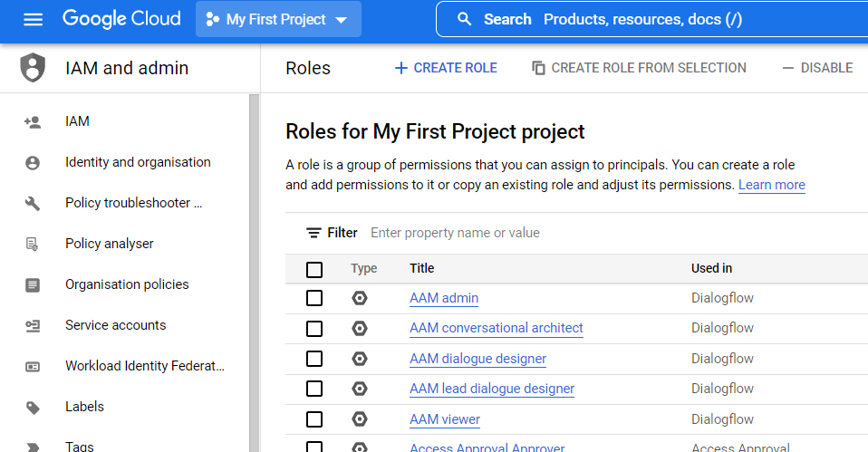
Task: Click role type icon for AAM viewer
Action: point(360,419)
